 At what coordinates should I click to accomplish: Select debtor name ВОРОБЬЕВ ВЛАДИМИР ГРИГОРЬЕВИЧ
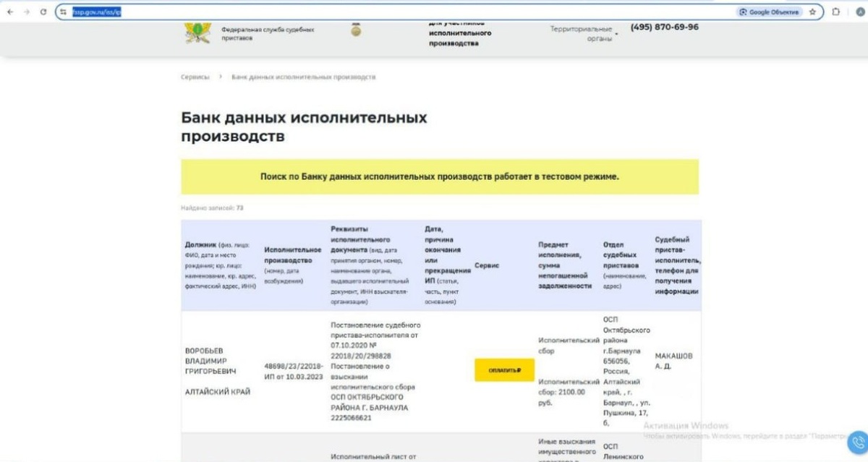click(x=209, y=361)
